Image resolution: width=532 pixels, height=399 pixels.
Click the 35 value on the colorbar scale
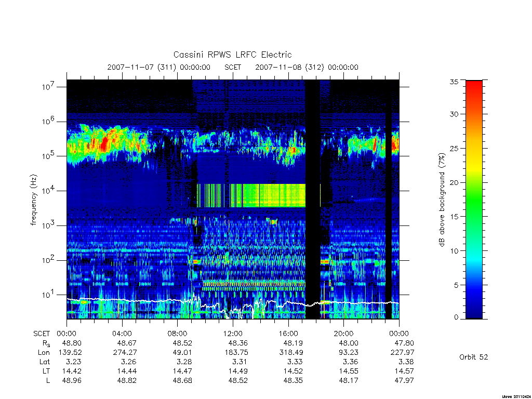point(454,82)
